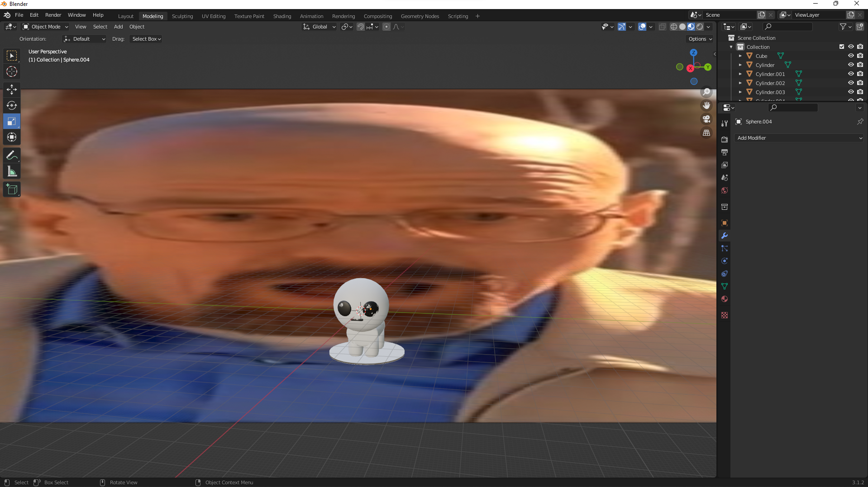
Task: Click the Add Modifier button
Action: coord(799,138)
